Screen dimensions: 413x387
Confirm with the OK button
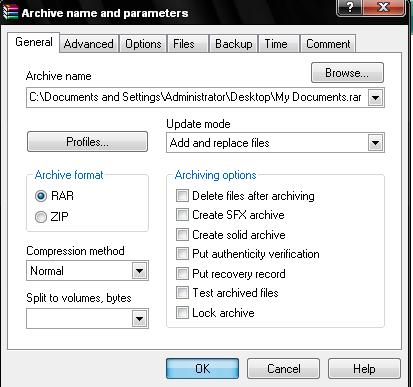pyautogui.click(x=203, y=369)
